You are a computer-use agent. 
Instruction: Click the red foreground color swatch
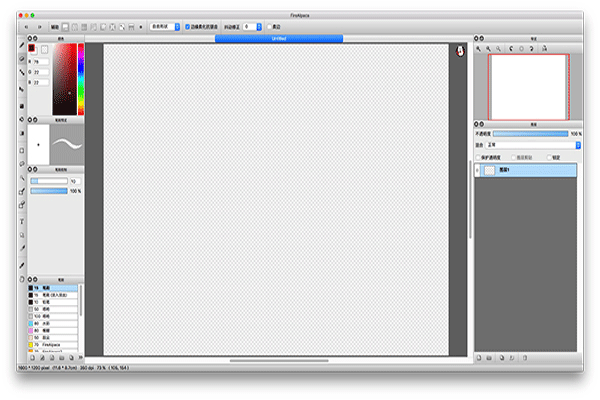(x=32, y=47)
